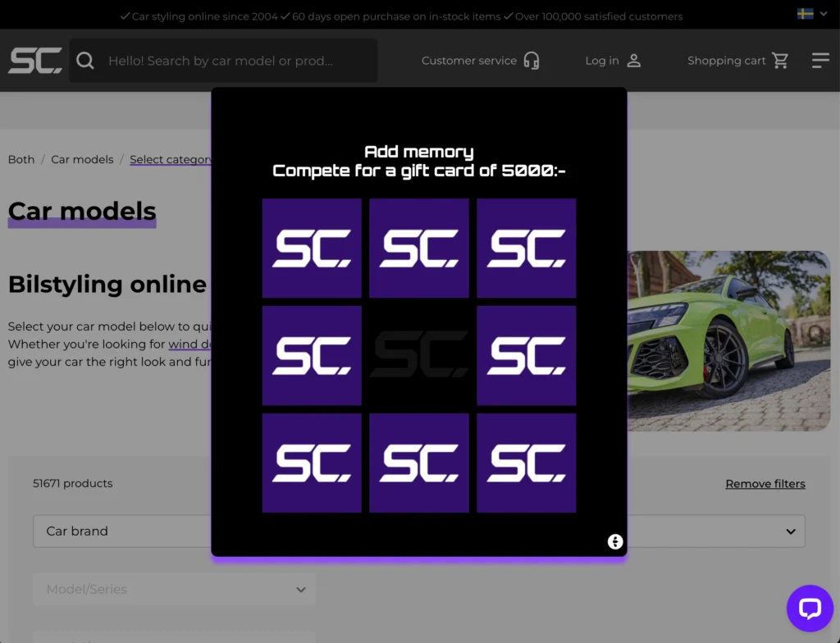Open the Select category breadcrumb link
Image resolution: width=840 pixels, height=643 pixels.
pos(171,159)
